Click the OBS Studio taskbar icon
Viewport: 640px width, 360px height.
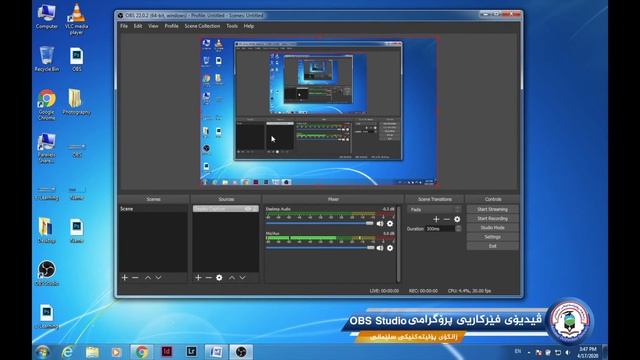coord(241,351)
